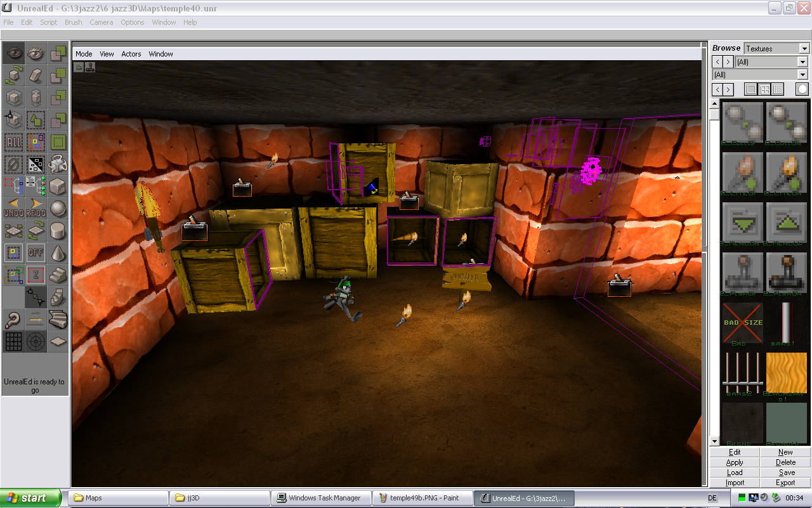Image resolution: width=812 pixels, height=508 pixels.
Task: Click the radial grid icon
Action: point(36,342)
